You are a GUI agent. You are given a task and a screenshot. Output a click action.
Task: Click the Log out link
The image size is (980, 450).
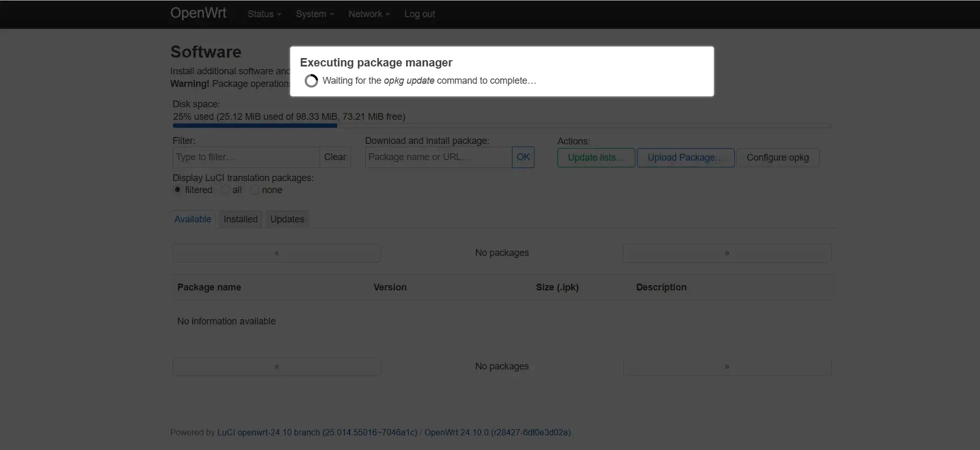pos(419,14)
